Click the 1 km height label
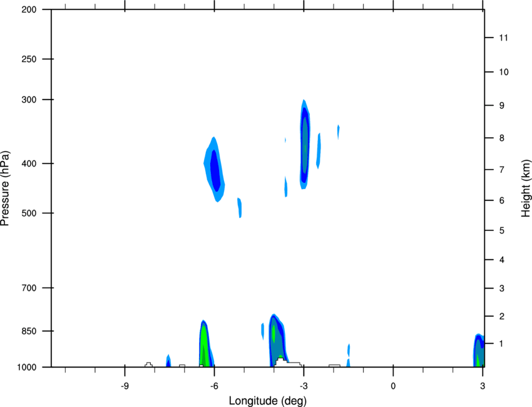The height and width of the screenshot is (407, 532). pyautogui.click(x=502, y=344)
